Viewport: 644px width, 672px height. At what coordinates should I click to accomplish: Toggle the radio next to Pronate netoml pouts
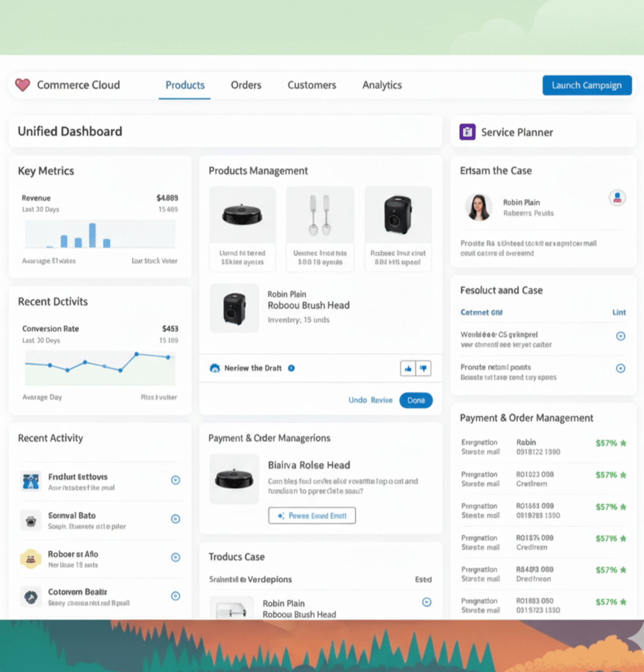[621, 368]
